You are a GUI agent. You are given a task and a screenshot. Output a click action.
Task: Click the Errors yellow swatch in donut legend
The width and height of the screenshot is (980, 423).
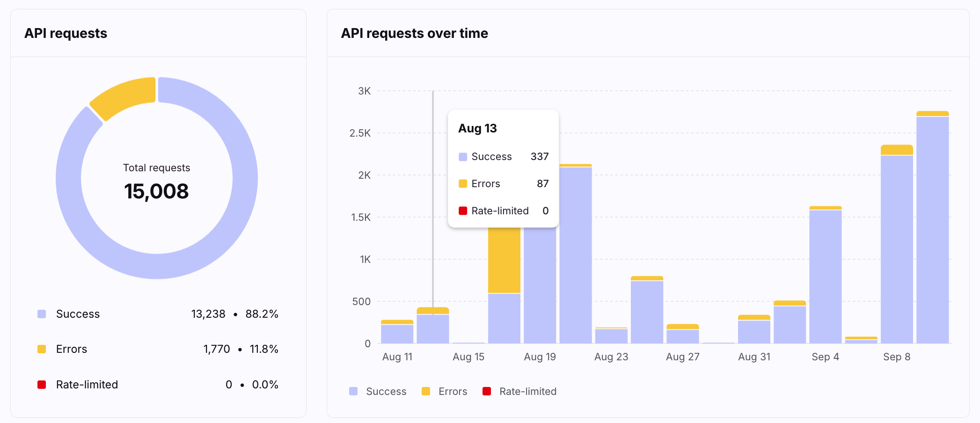point(42,349)
